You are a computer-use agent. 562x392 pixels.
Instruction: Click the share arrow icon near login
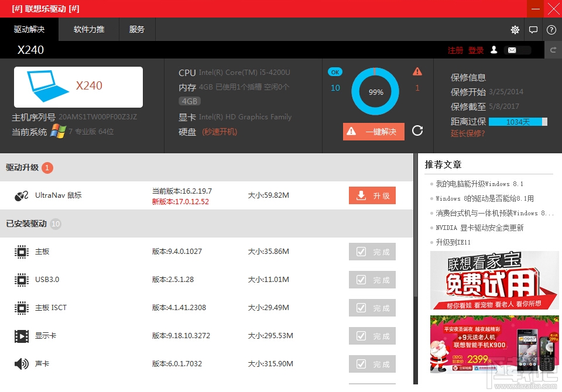tap(553, 50)
